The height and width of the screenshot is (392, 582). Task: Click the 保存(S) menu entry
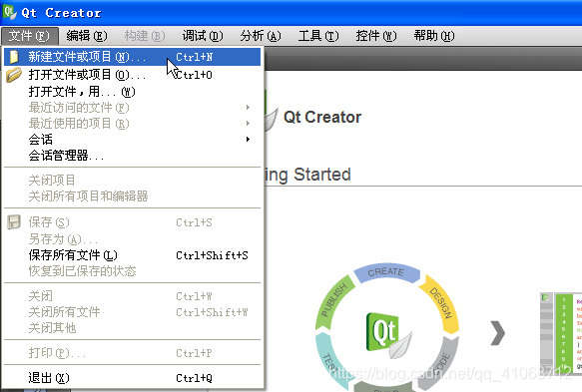[x=132, y=222]
